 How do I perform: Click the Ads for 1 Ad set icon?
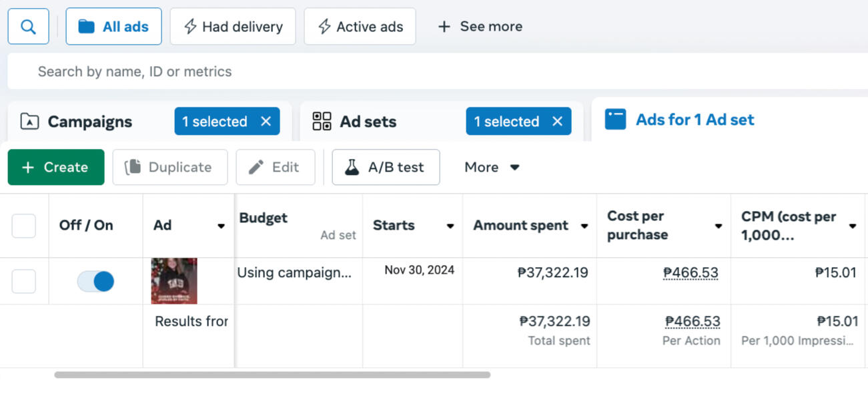(x=615, y=120)
